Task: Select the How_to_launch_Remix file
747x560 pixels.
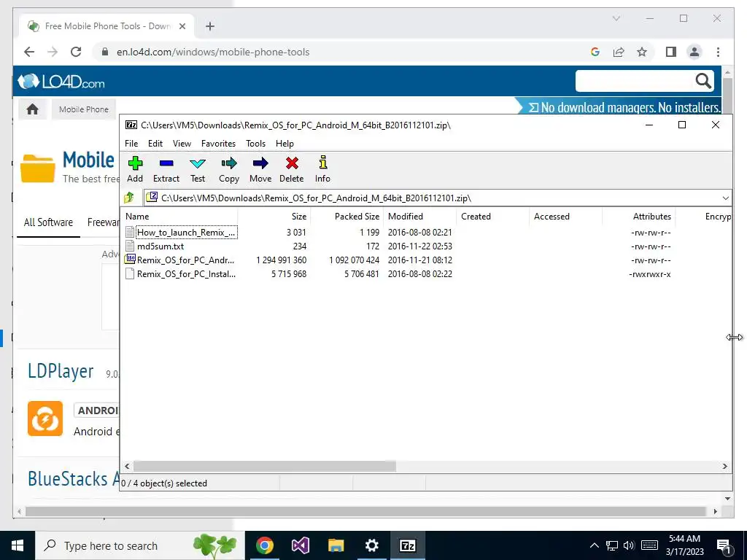Action: [186, 233]
